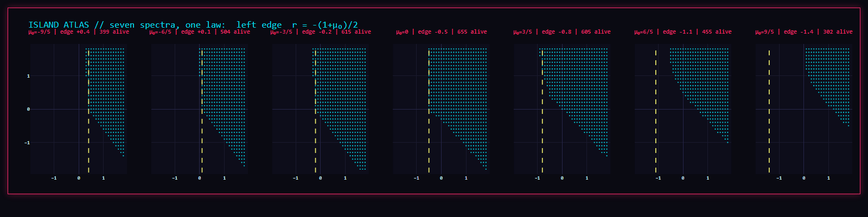Click the yellow dashed edge line in the 302 alive panel

[x=769, y=111]
